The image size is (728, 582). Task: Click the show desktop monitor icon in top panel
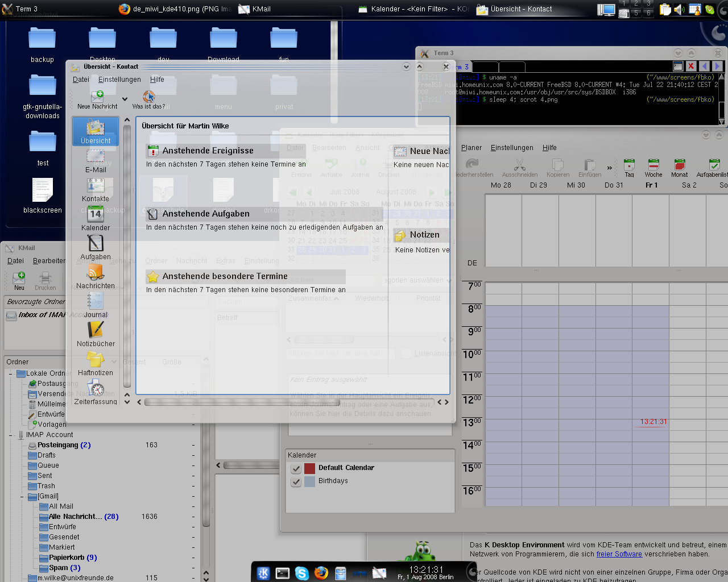[x=606, y=10]
